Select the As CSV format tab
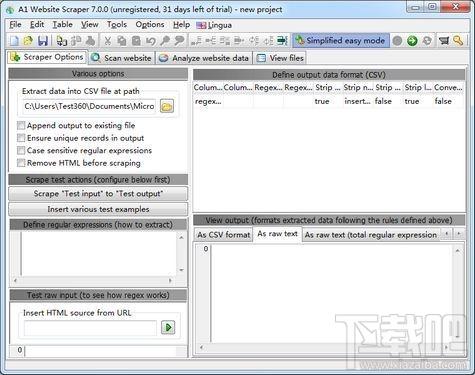Viewport: 475px width, 375px height. [x=224, y=235]
